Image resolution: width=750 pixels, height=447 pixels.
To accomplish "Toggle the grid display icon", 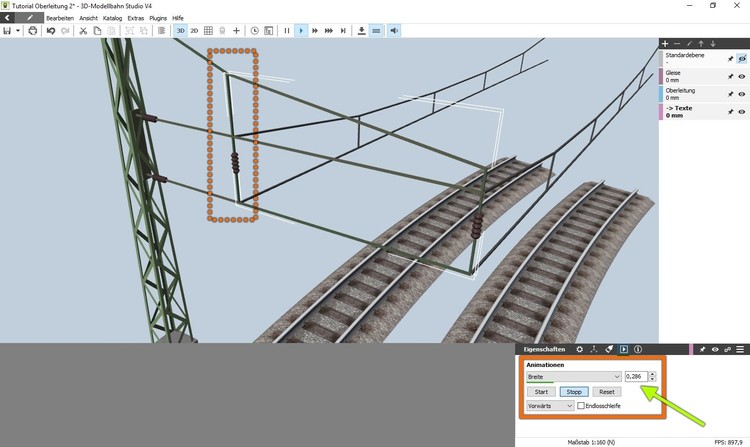I will pos(208,31).
